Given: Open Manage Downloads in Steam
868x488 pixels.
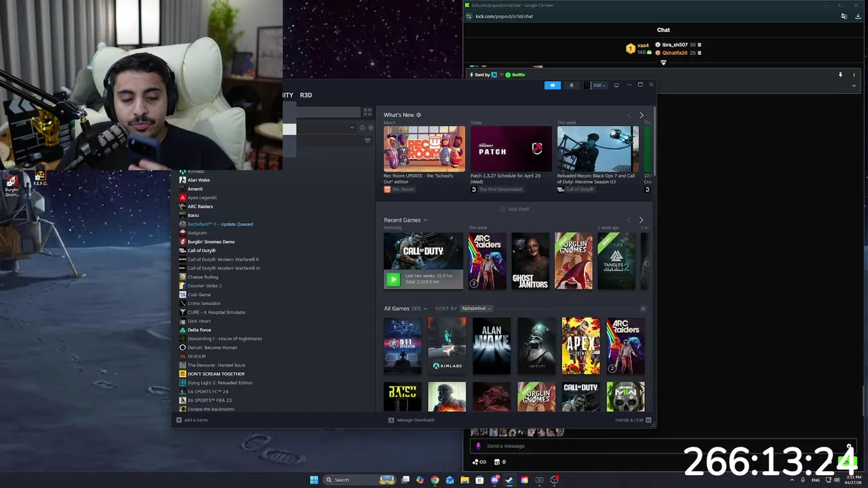Looking at the screenshot, I should pos(412,420).
